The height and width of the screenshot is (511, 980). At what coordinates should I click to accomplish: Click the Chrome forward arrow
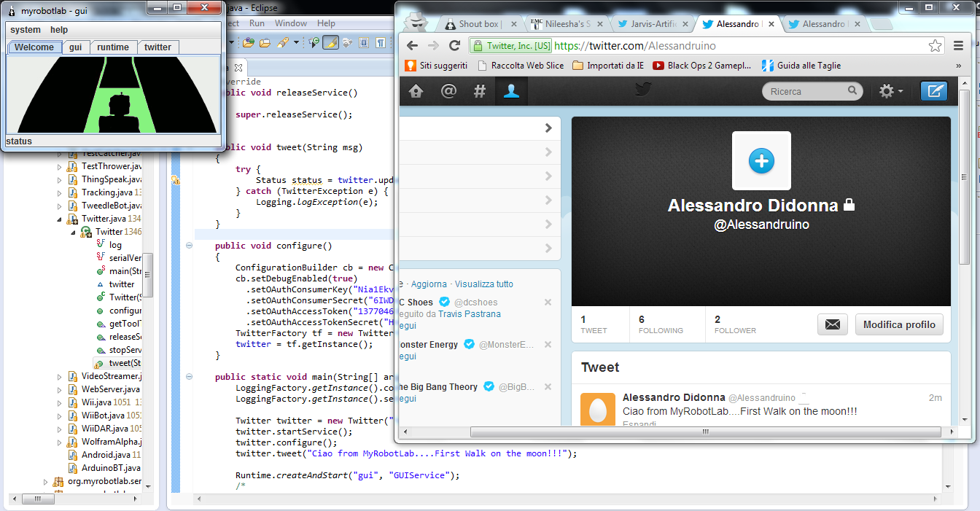(433, 45)
